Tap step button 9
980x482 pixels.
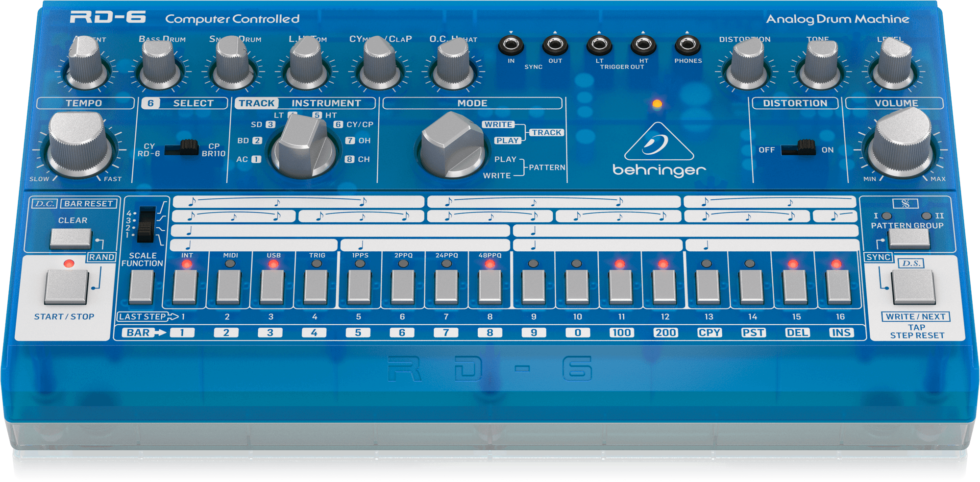coord(534,286)
